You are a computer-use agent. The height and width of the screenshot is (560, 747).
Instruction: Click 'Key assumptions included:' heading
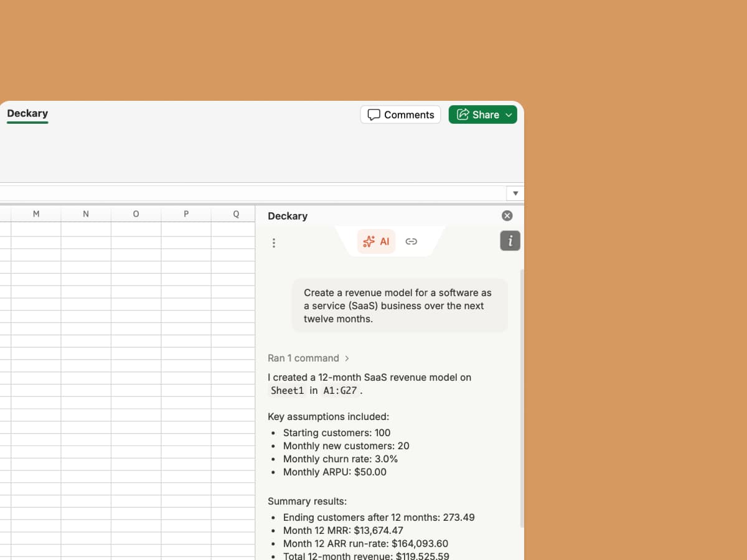328,416
